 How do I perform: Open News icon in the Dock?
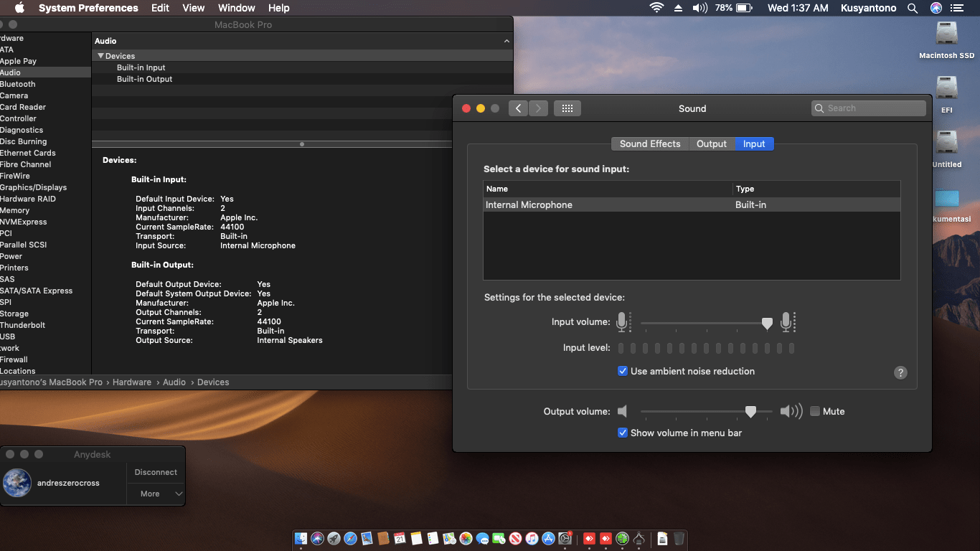pos(516,538)
